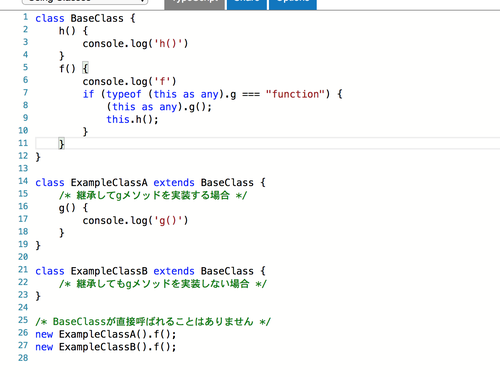Viewport: 500px width, 377px height.
Task: Click empty line number 20
Action: (x=23, y=257)
